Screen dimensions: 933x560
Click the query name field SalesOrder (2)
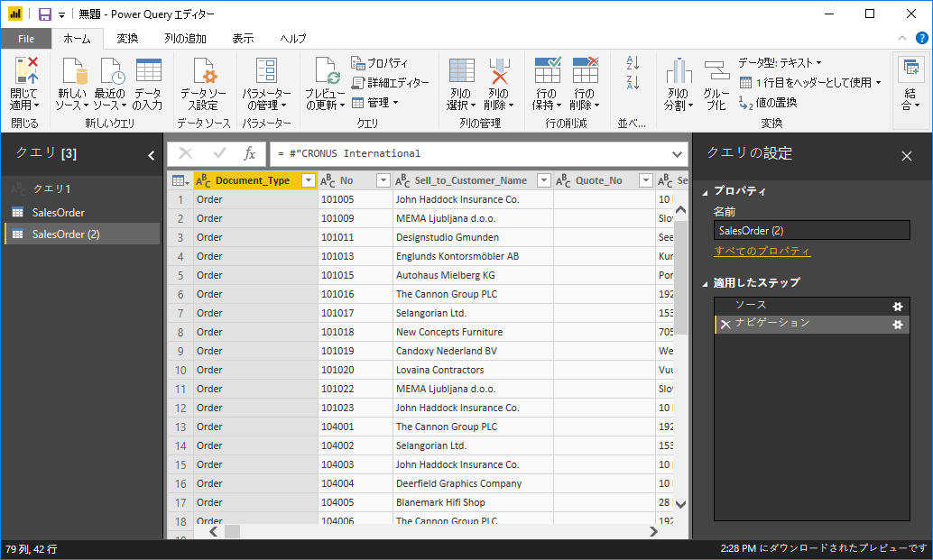click(811, 231)
